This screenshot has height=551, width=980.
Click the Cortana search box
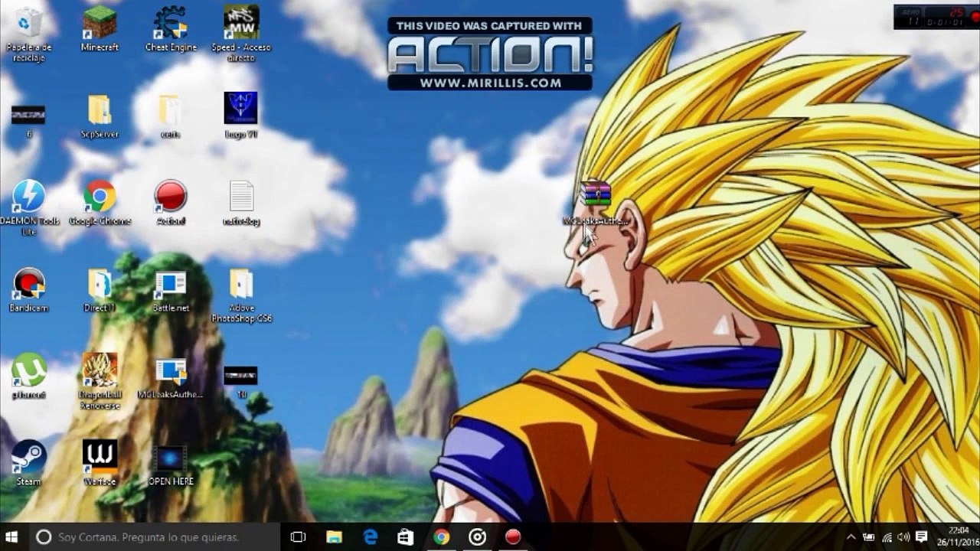tap(155, 537)
